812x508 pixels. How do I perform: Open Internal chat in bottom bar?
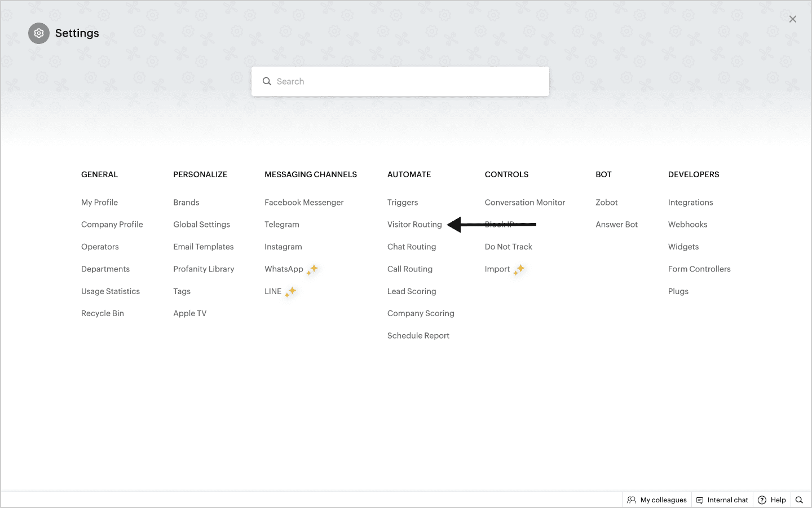[722, 500]
